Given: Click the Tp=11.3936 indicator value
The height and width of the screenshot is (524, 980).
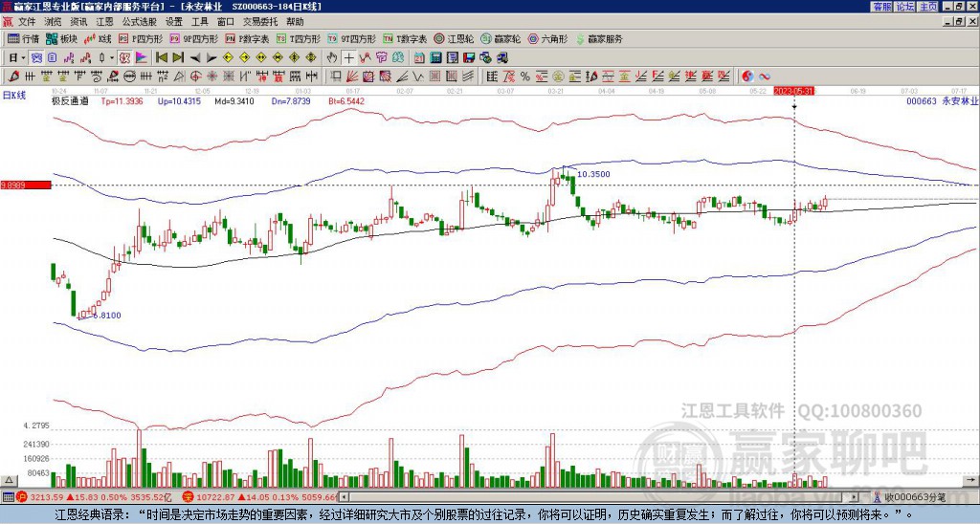Looking at the screenshot, I should [122, 101].
